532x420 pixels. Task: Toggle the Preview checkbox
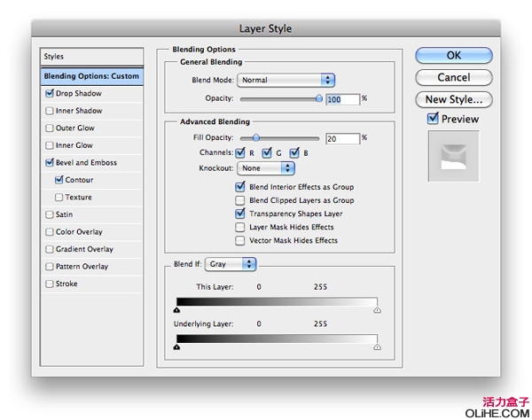tap(433, 119)
